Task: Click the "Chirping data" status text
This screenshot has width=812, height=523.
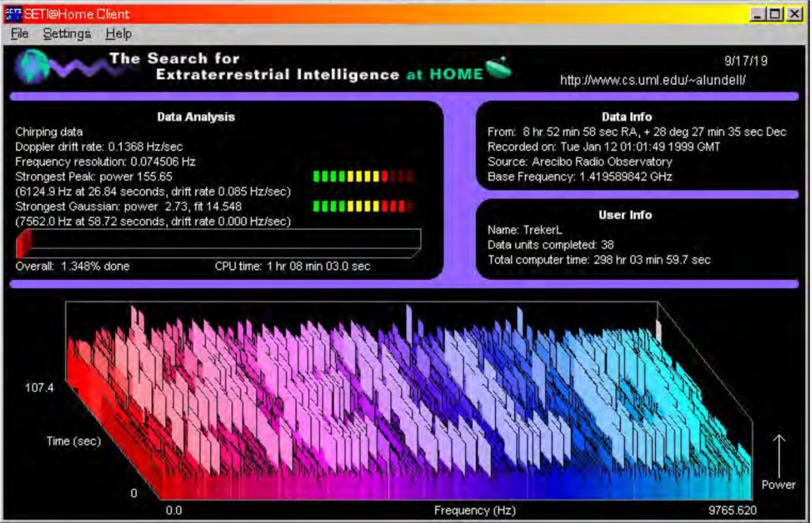Action: click(x=50, y=132)
